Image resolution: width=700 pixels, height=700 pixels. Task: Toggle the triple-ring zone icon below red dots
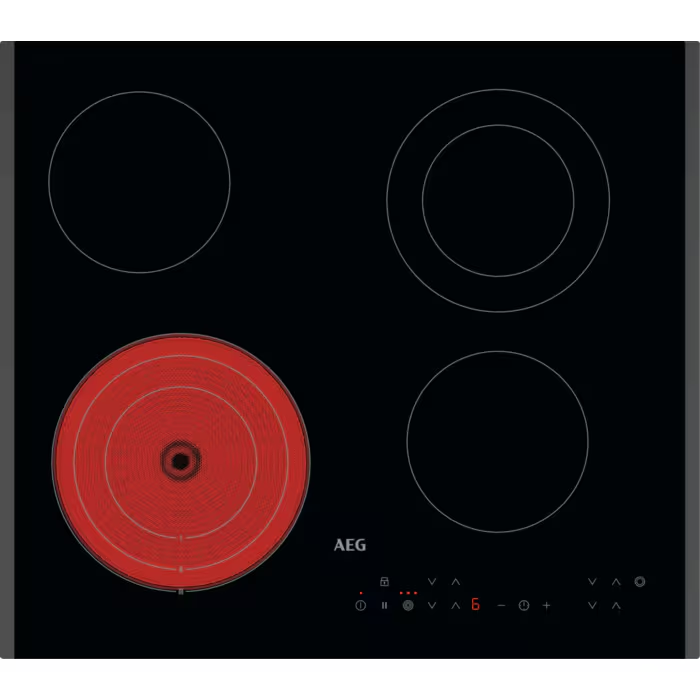408,605
